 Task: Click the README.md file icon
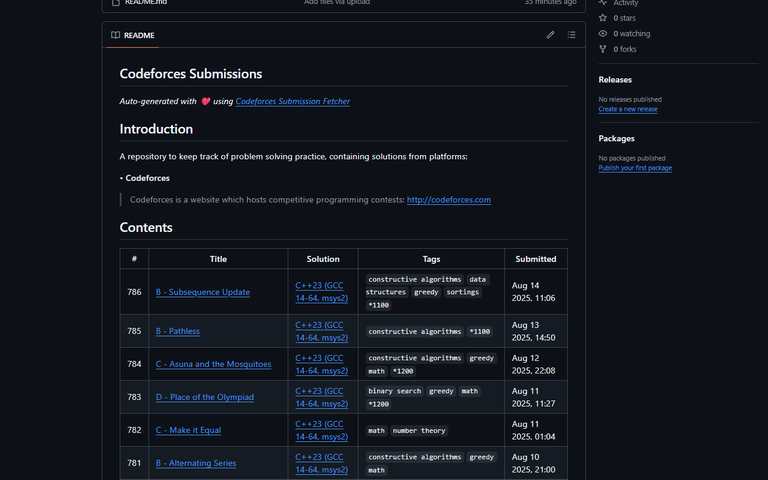(x=116, y=2)
